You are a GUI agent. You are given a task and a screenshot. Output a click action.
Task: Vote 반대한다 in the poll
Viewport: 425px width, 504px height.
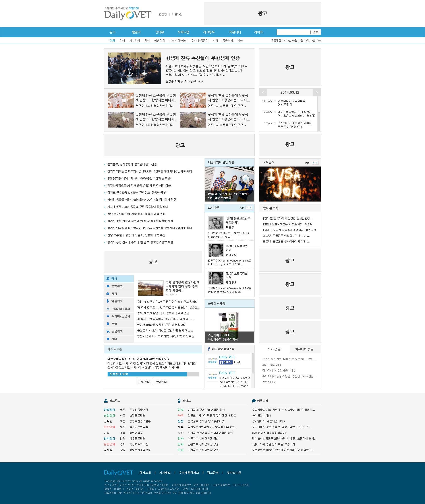click(161, 382)
